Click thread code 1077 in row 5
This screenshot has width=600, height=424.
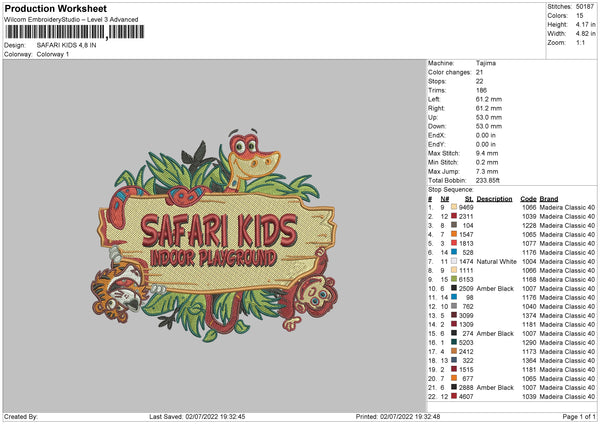pyautogui.click(x=529, y=243)
